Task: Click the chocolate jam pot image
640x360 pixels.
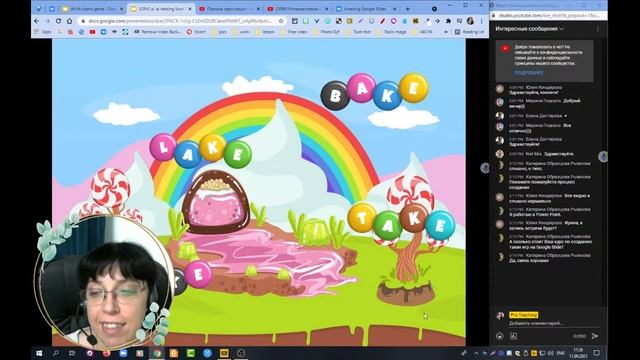Action: 216,202
